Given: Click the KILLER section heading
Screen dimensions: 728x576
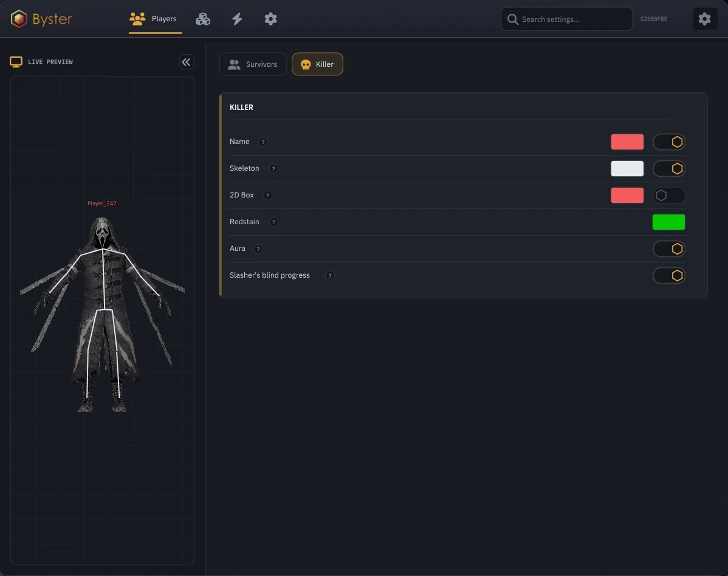Looking at the screenshot, I should pos(241,107).
